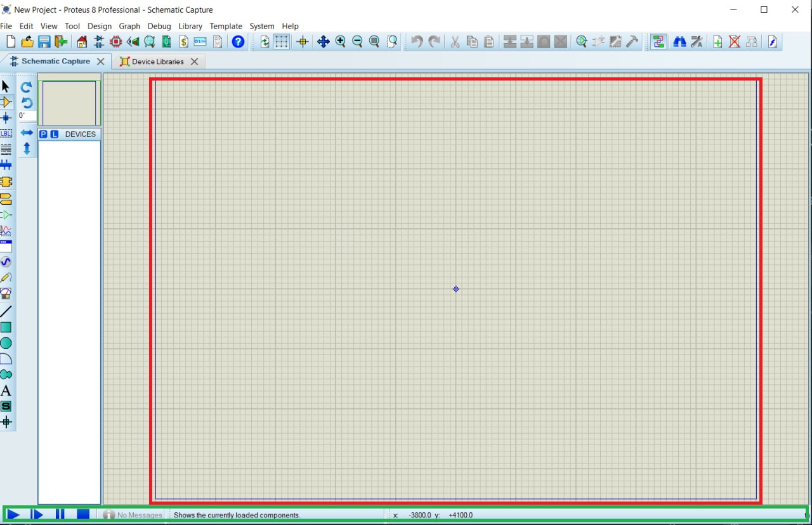
Task: Pick the 2D graphics text tool
Action: point(6,391)
